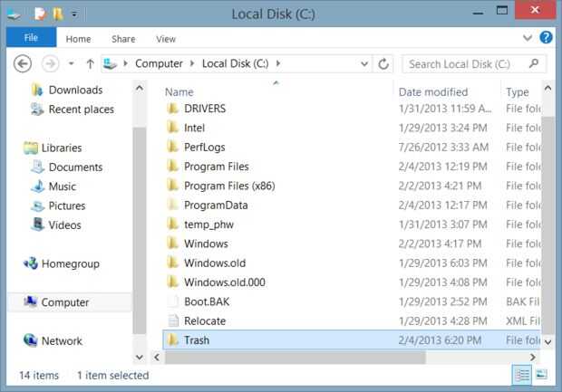Open Pictures library in sidebar
Image resolution: width=562 pixels, height=392 pixels.
pos(67,206)
